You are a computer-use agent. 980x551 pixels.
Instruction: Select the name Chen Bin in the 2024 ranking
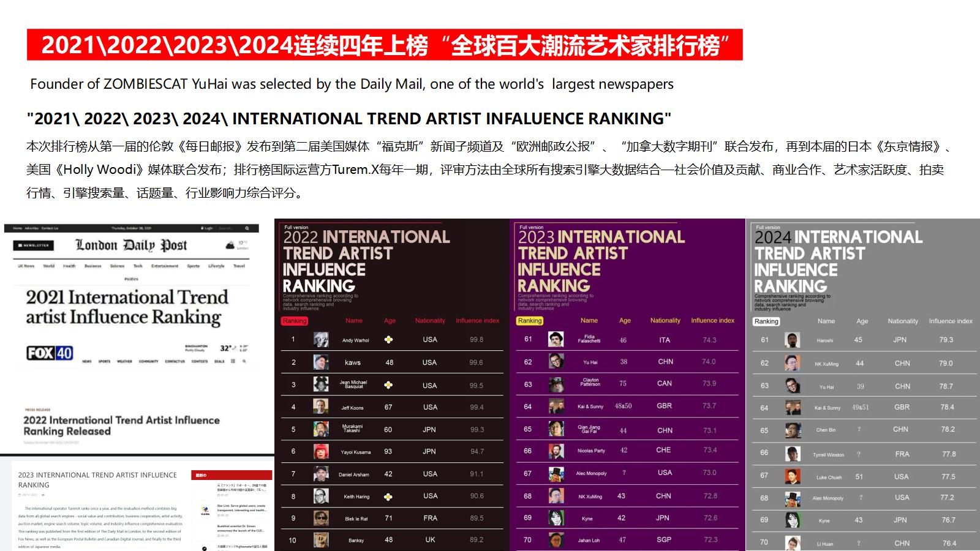(826, 430)
